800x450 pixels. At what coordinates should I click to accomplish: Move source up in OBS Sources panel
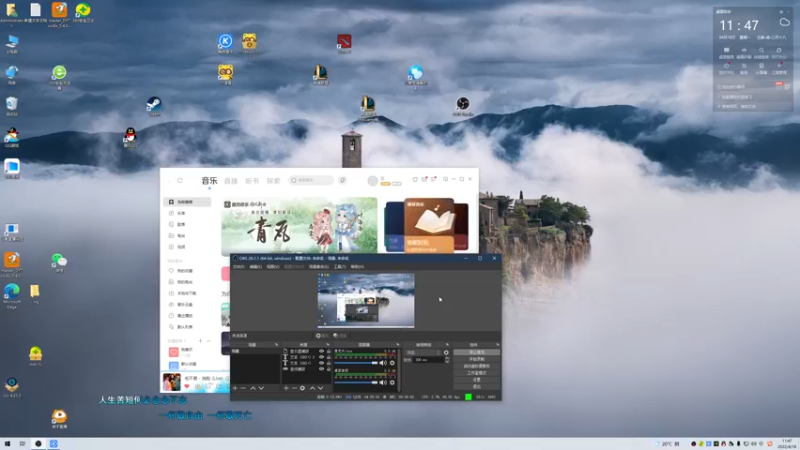tap(312, 388)
